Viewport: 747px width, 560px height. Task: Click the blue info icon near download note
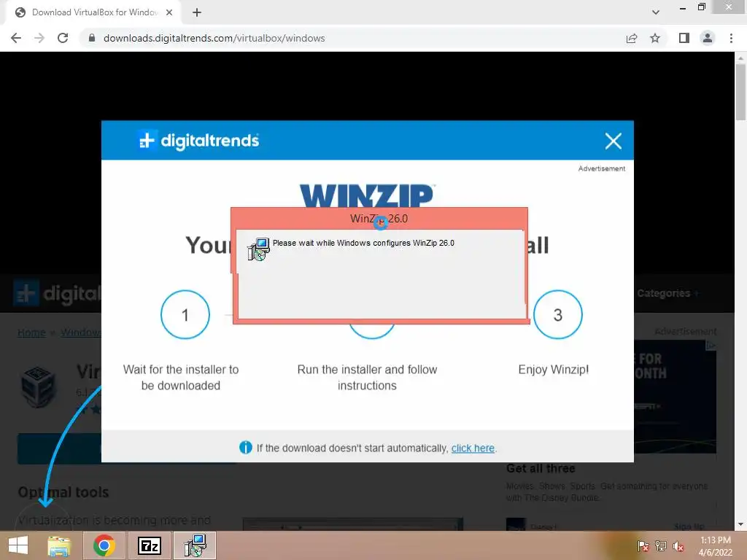click(x=245, y=448)
